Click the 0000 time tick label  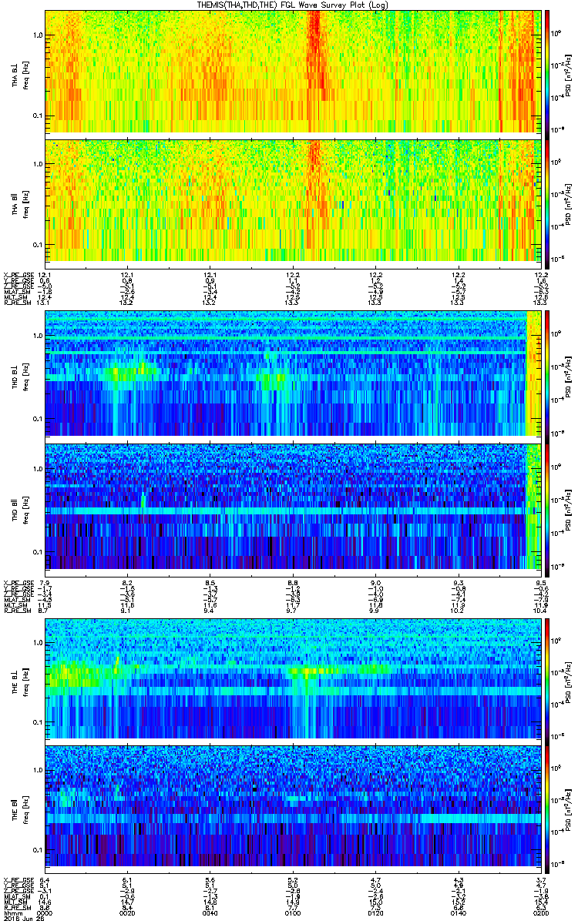coord(45,912)
